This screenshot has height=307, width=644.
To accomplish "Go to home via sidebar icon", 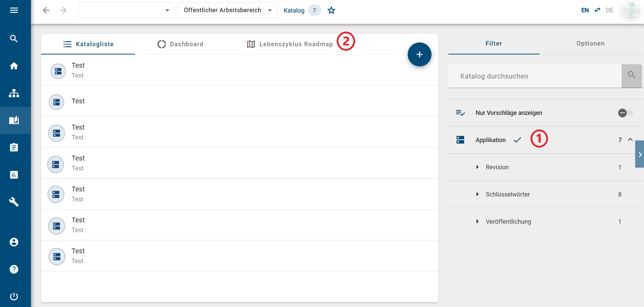I will click(14, 66).
